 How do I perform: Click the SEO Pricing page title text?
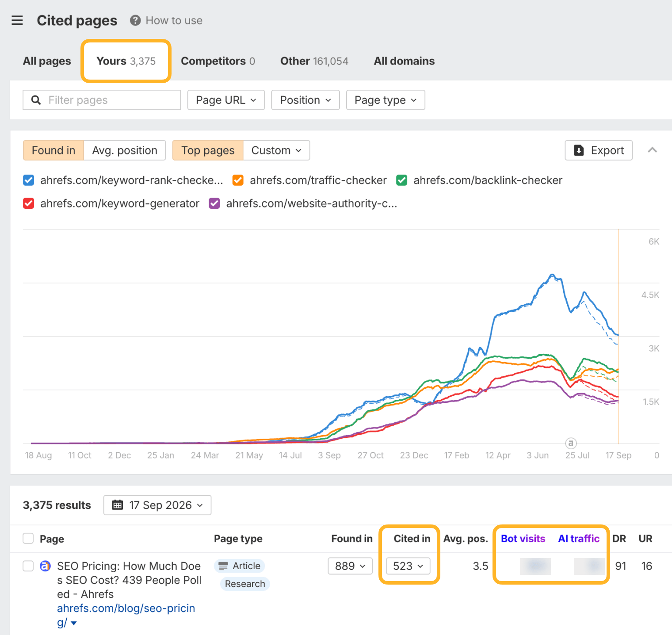[x=129, y=580]
